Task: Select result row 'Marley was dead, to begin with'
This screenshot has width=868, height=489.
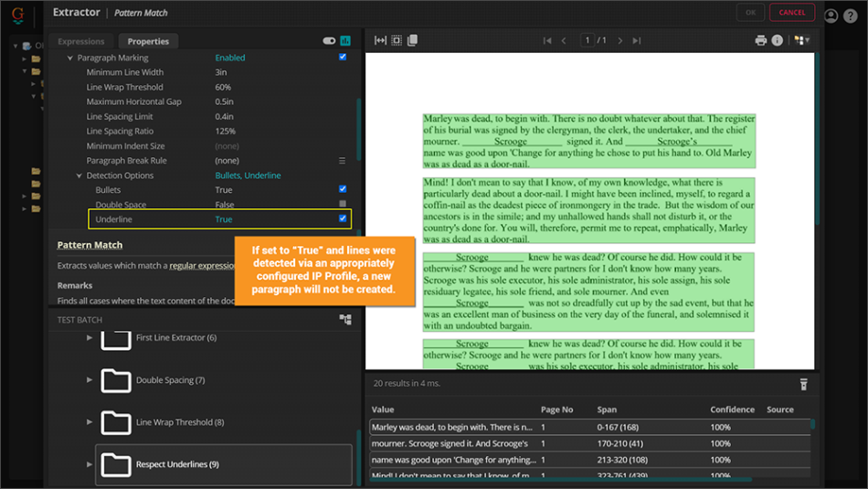Action: pos(589,427)
